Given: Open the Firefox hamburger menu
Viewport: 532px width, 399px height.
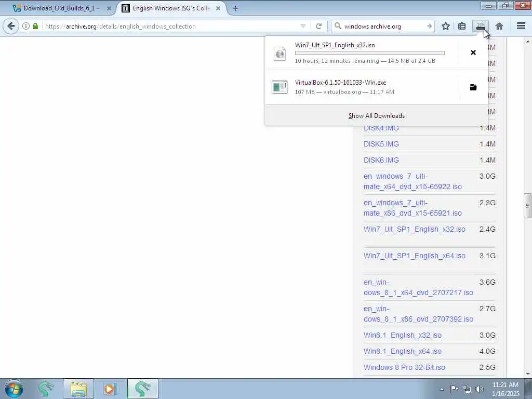Looking at the screenshot, I should pyautogui.click(x=521, y=26).
